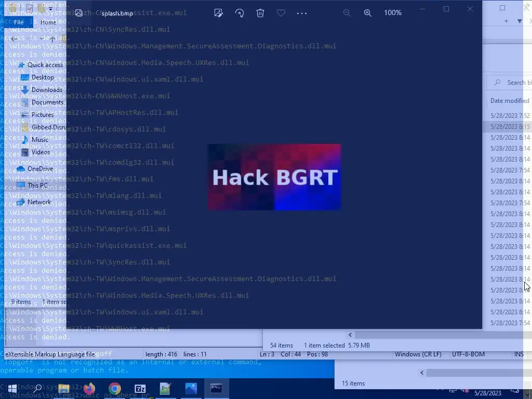Open Notepad++ from the taskbar
This screenshot has height=399, width=532.
pyautogui.click(x=165, y=389)
